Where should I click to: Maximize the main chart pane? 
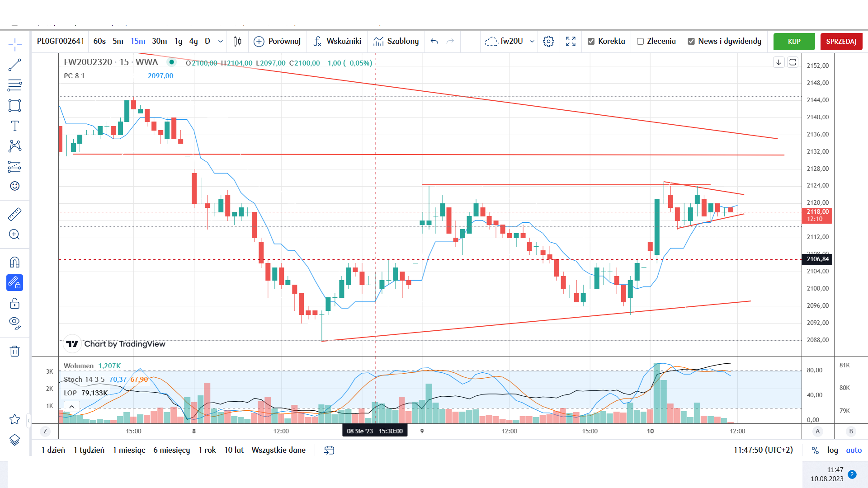(793, 62)
